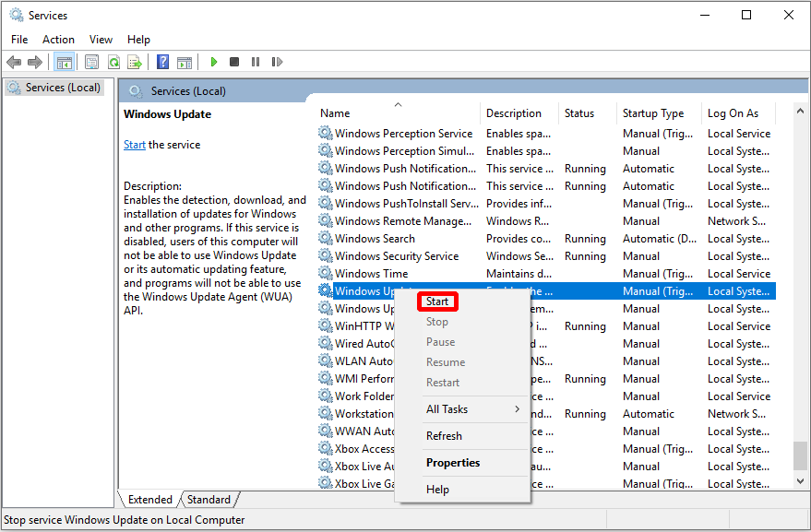Open the Action menu
Image resolution: width=811 pixels, height=532 pixels.
pos(58,40)
